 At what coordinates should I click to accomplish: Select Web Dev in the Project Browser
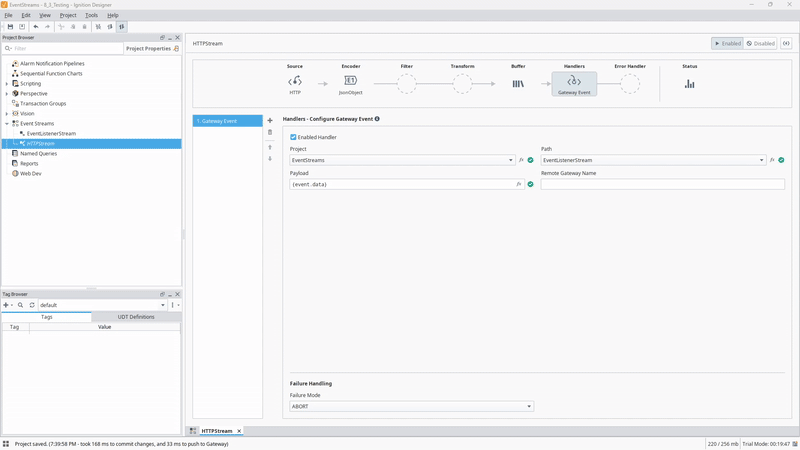tap(31, 173)
